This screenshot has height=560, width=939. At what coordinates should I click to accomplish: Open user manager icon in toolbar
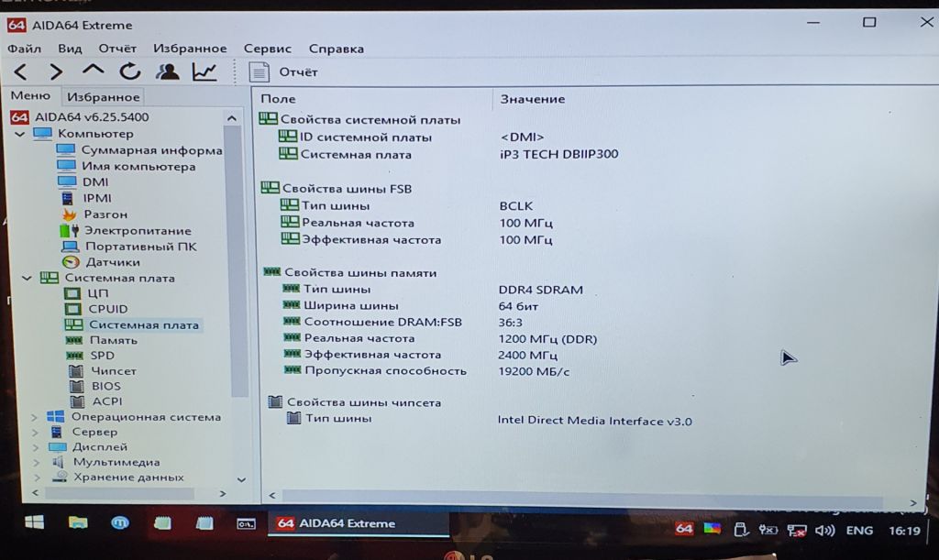(x=168, y=71)
